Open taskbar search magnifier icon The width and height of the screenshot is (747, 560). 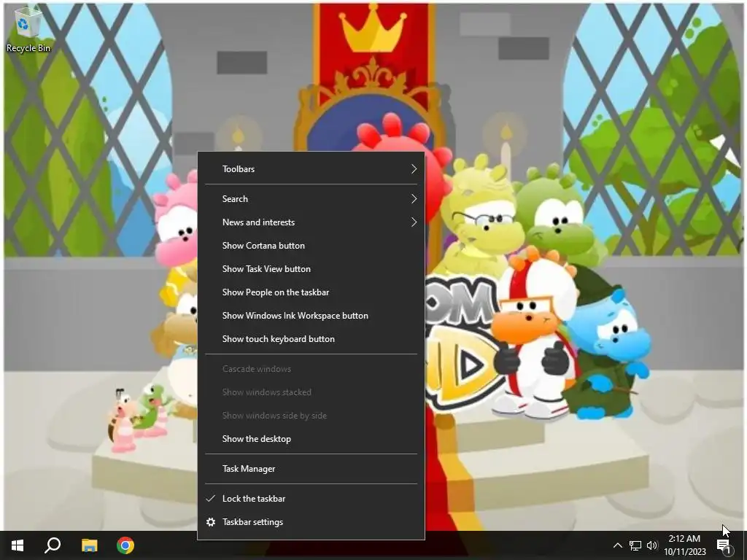tap(53, 545)
